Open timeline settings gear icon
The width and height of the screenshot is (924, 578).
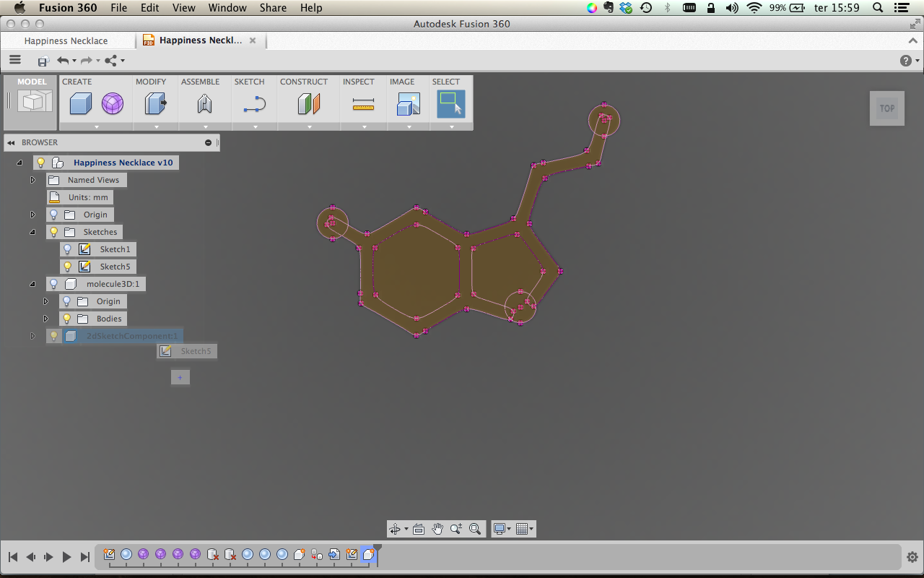(912, 557)
